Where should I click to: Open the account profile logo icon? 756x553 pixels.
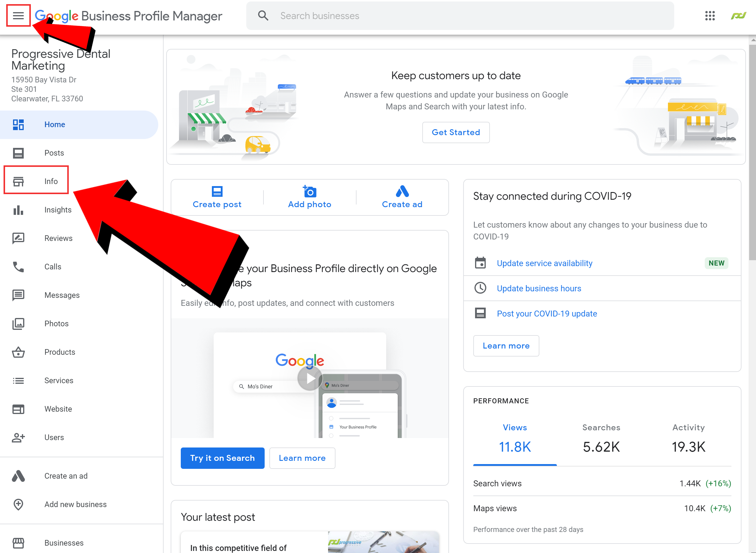pos(738,15)
